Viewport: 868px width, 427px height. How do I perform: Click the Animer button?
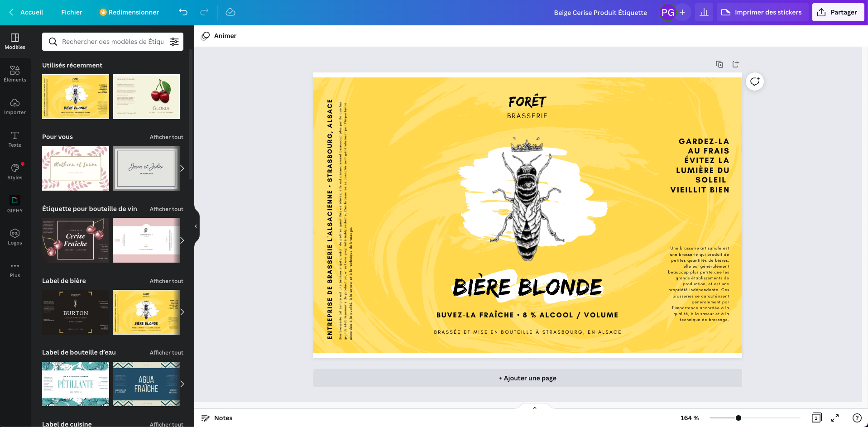[x=219, y=36]
